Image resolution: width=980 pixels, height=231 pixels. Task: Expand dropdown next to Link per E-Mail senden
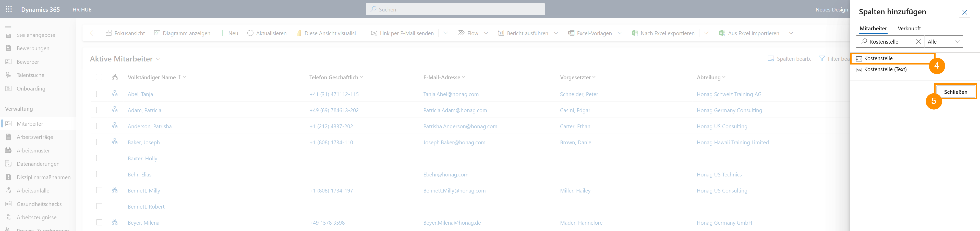[x=445, y=33]
